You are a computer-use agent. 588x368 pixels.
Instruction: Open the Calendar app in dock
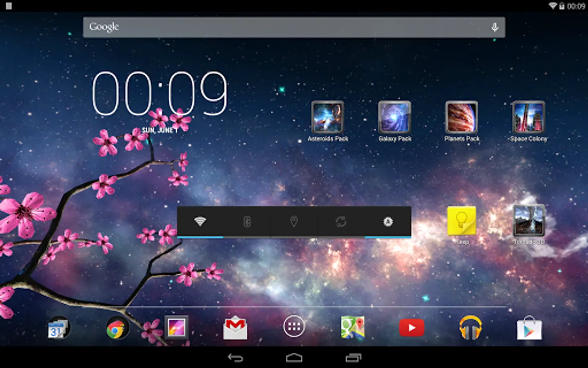59,328
